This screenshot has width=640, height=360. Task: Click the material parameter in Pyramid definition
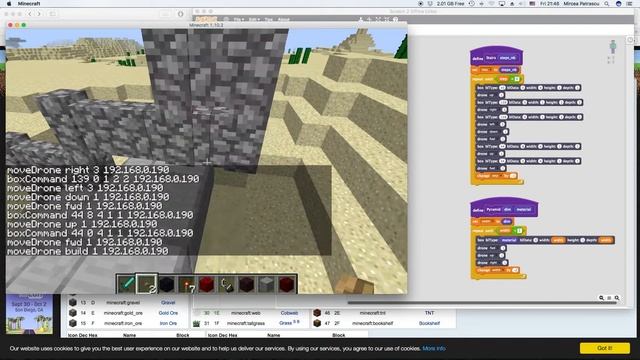[x=523, y=209]
